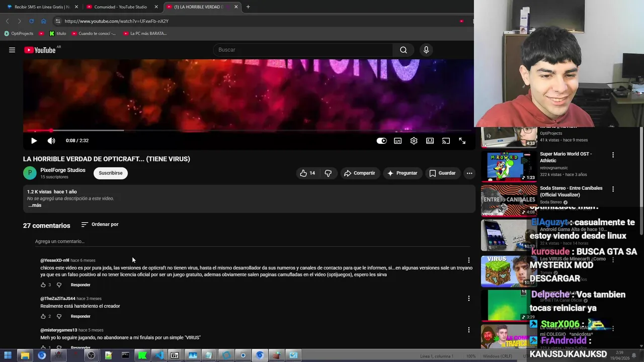Toggle subtitles on the player
This screenshot has width=644, height=362.
[397, 141]
